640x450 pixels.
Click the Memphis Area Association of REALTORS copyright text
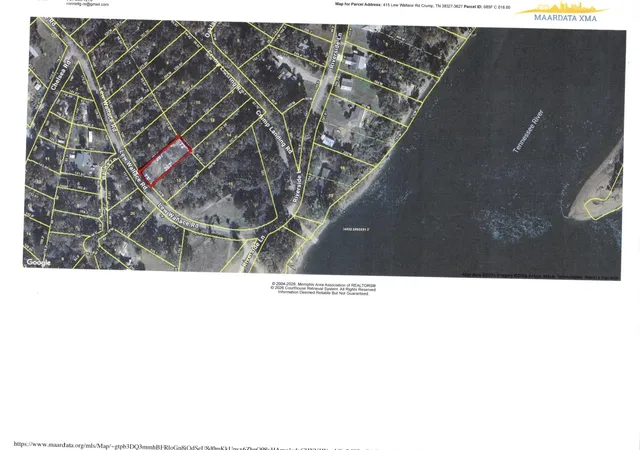point(324,285)
